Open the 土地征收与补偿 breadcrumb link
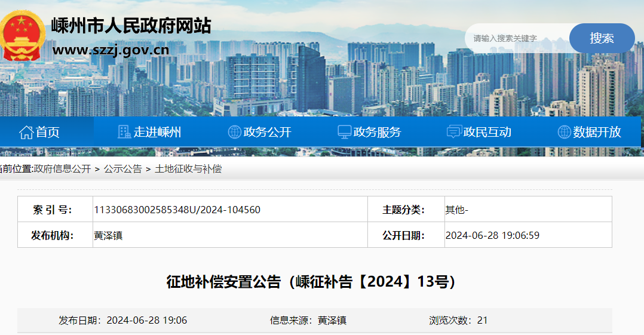 pos(188,169)
